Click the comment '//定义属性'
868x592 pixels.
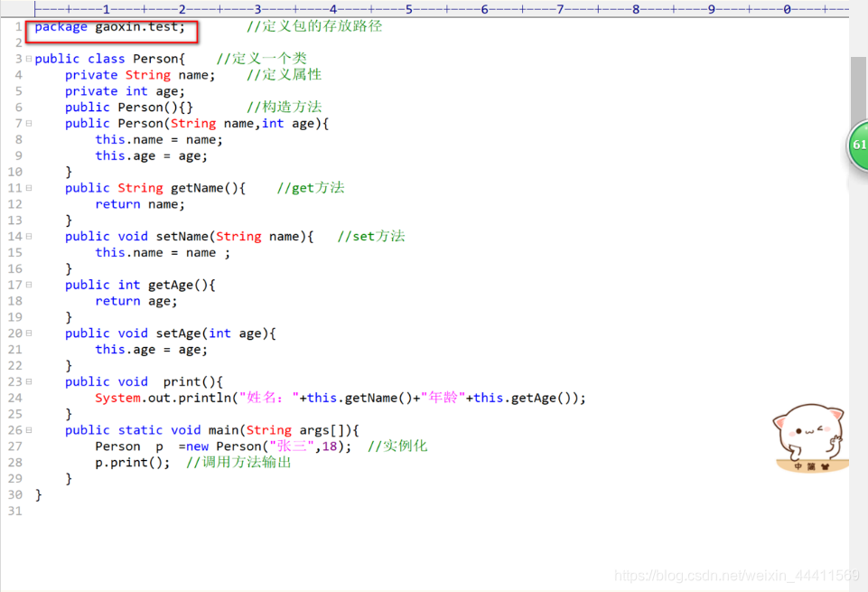pos(284,75)
